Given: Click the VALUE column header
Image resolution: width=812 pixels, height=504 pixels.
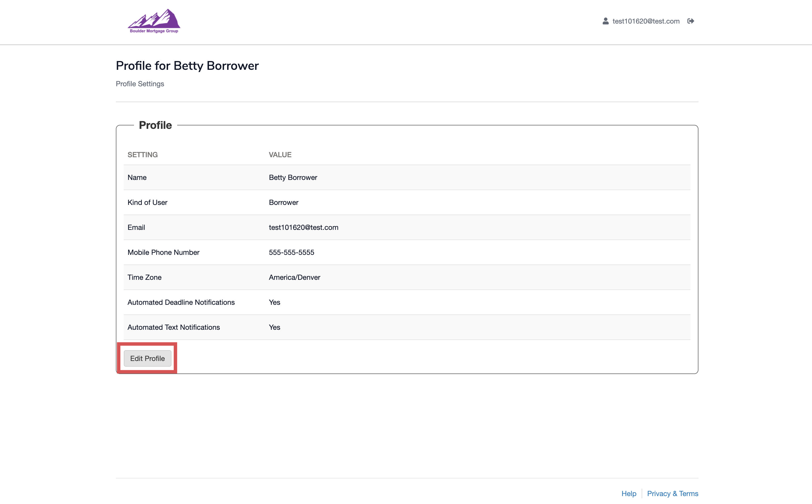Looking at the screenshot, I should 280,155.
